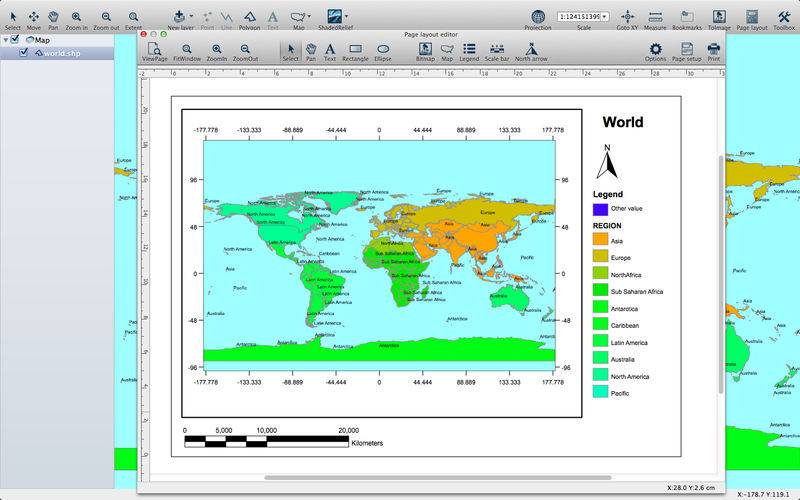Select the world.shp layer row
The image size is (800, 500).
[x=57, y=53]
